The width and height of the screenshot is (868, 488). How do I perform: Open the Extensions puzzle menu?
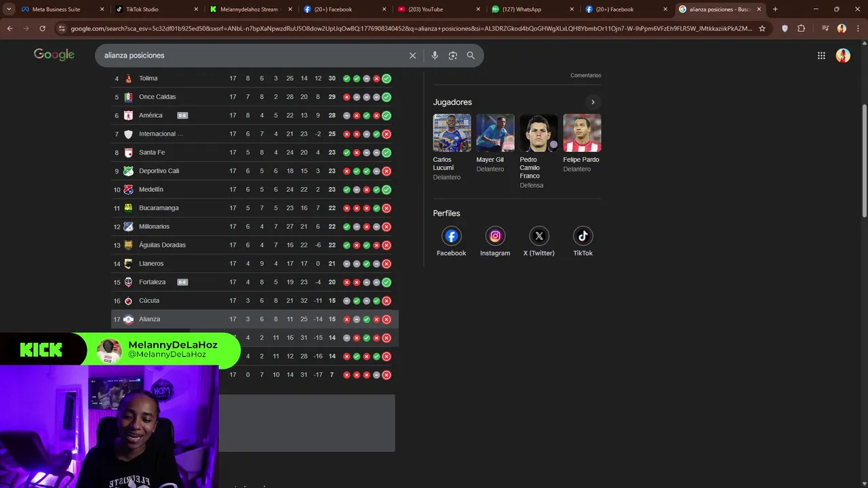[x=801, y=28]
